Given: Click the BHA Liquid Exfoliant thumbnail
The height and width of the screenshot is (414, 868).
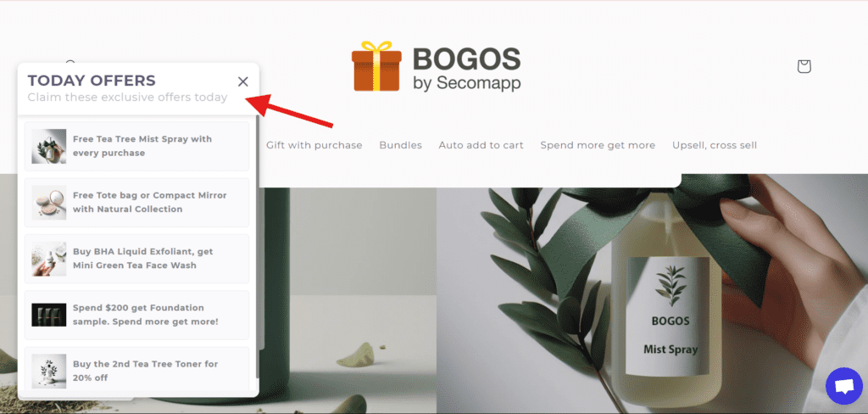Looking at the screenshot, I should pos(48,259).
